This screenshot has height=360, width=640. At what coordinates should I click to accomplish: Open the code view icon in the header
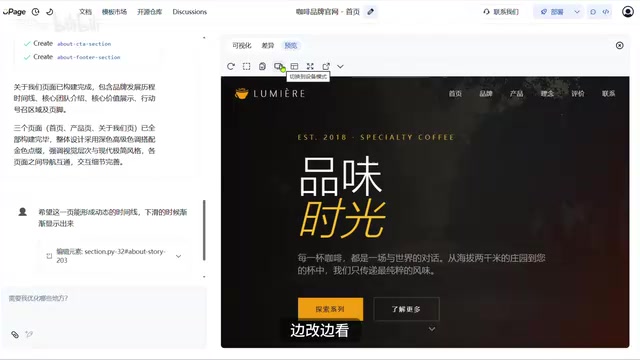point(606,12)
